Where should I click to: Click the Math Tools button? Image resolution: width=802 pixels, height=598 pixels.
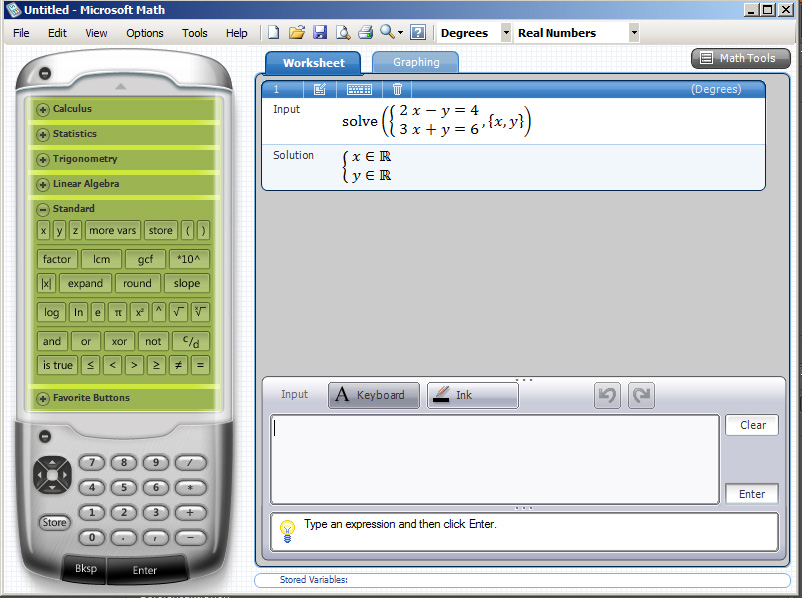click(x=740, y=58)
